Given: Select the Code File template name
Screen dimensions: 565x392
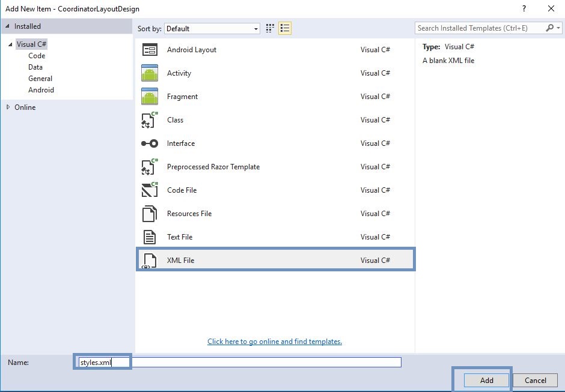Looking at the screenshot, I should (x=182, y=190).
